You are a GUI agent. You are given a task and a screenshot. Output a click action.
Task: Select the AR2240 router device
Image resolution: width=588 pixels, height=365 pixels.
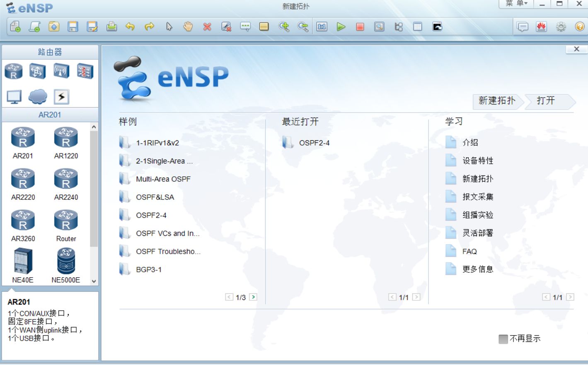pos(66,185)
